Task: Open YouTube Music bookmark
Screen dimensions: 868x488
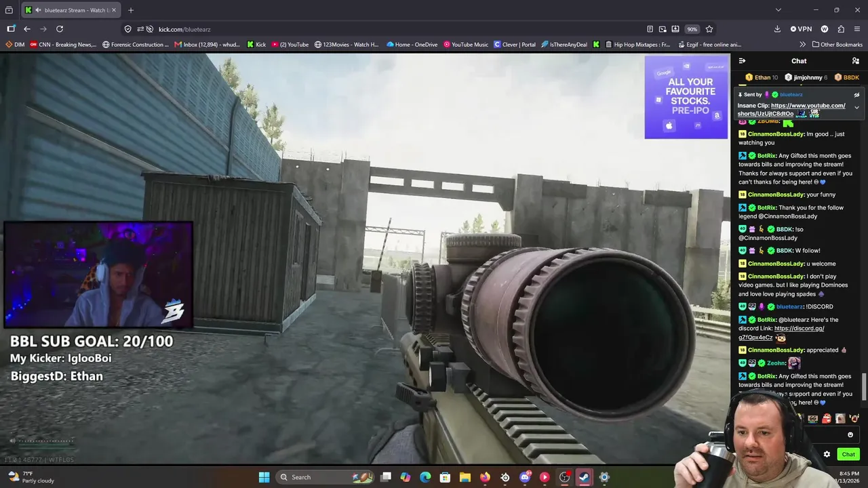Action: 466,45
